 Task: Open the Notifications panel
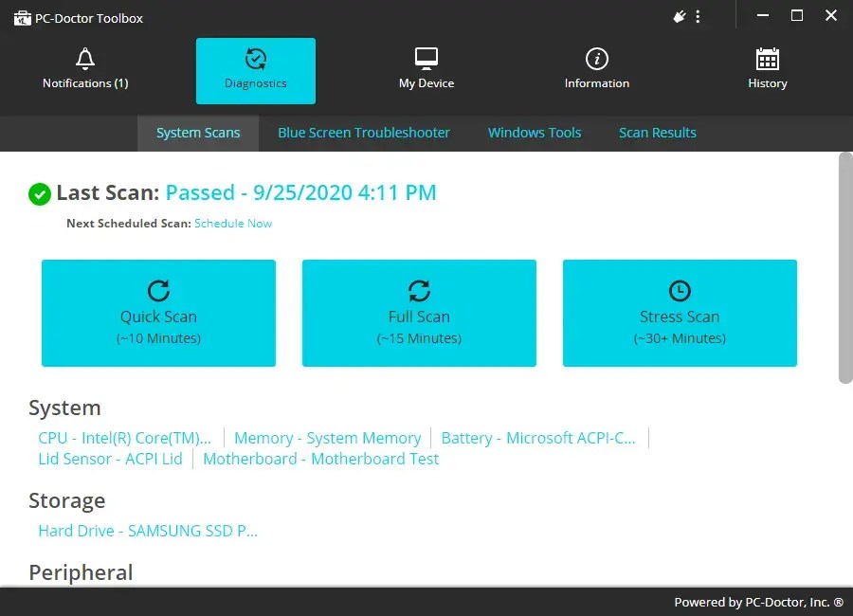pos(84,69)
